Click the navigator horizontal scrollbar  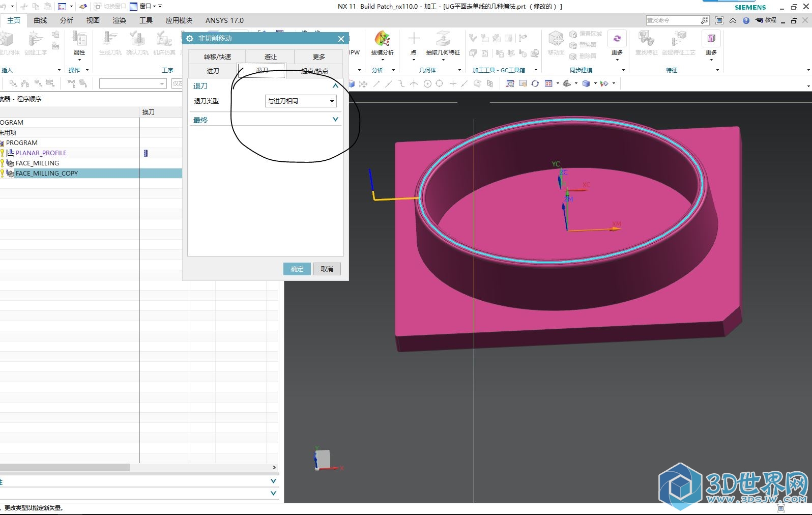(x=65, y=467)
